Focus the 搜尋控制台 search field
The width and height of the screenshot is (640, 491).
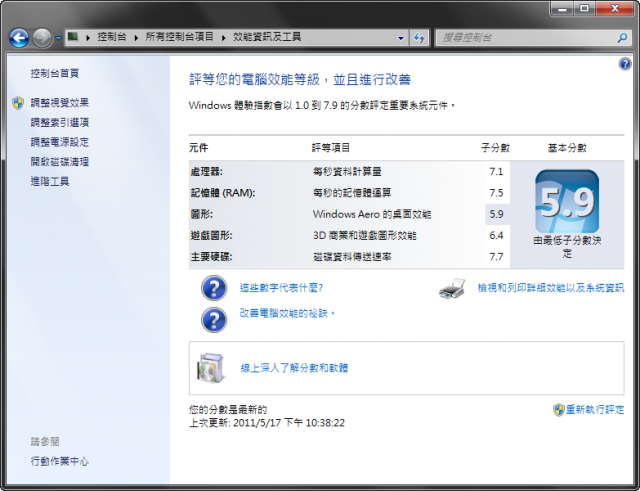click(527, 38)
